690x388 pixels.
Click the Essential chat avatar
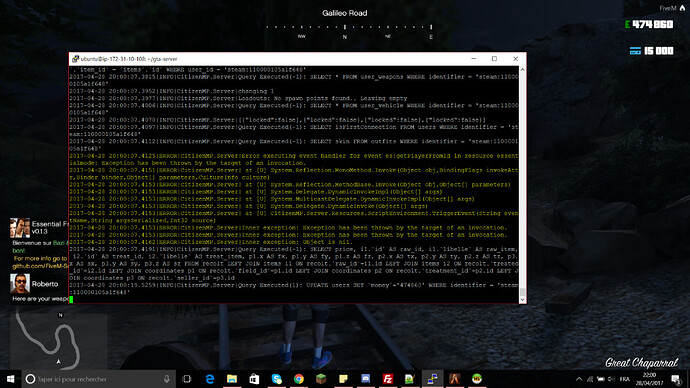(20, 228)
